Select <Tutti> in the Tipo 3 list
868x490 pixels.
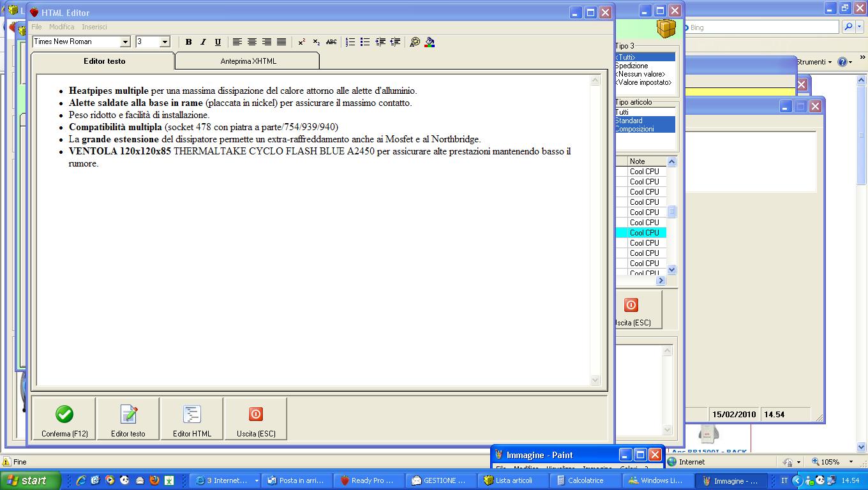point(645,57)
